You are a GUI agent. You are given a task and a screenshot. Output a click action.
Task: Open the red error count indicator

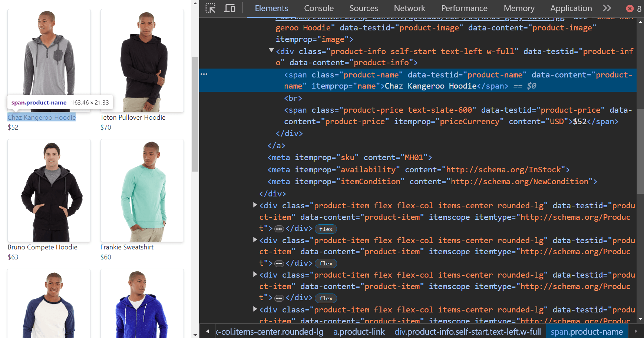coord(634,9)
